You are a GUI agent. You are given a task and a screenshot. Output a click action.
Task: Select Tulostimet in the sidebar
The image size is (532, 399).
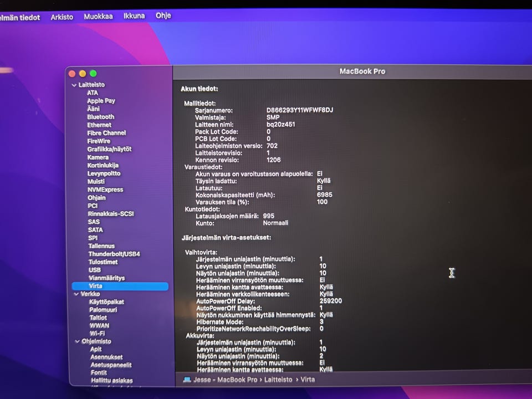(103, 262)
